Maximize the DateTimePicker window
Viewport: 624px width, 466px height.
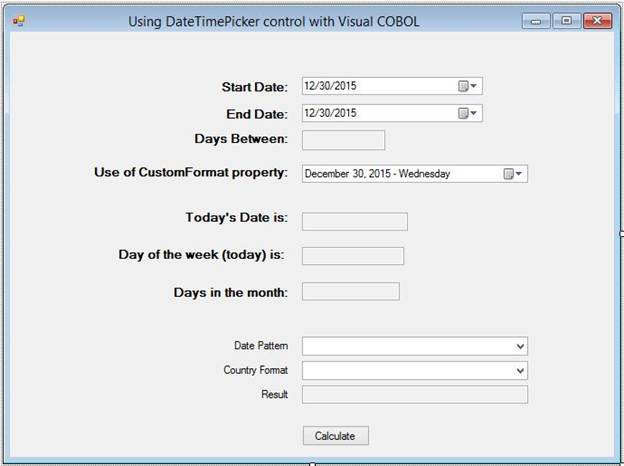pyautogui.click(x=565, y=21)
